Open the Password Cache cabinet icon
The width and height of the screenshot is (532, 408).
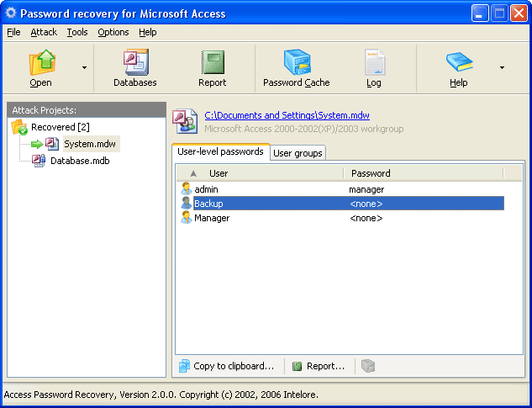point(298,62)
